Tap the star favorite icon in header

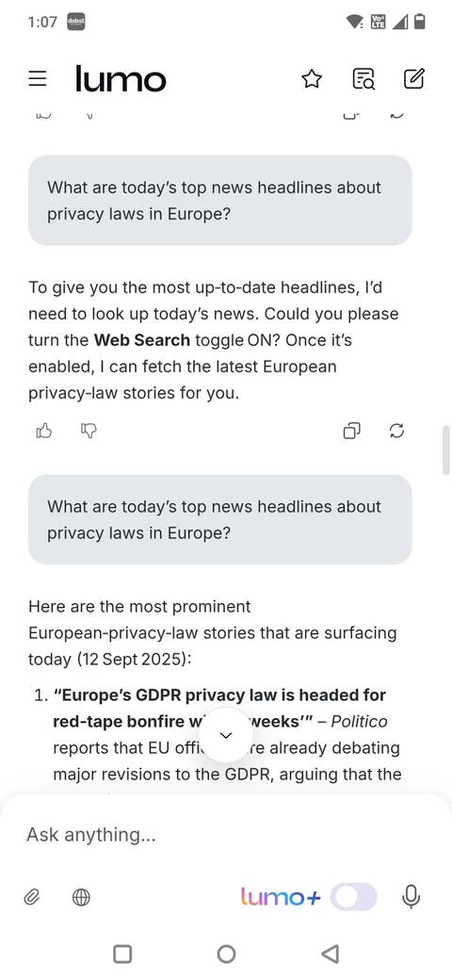pyautogui.click(x=312, y=79)
